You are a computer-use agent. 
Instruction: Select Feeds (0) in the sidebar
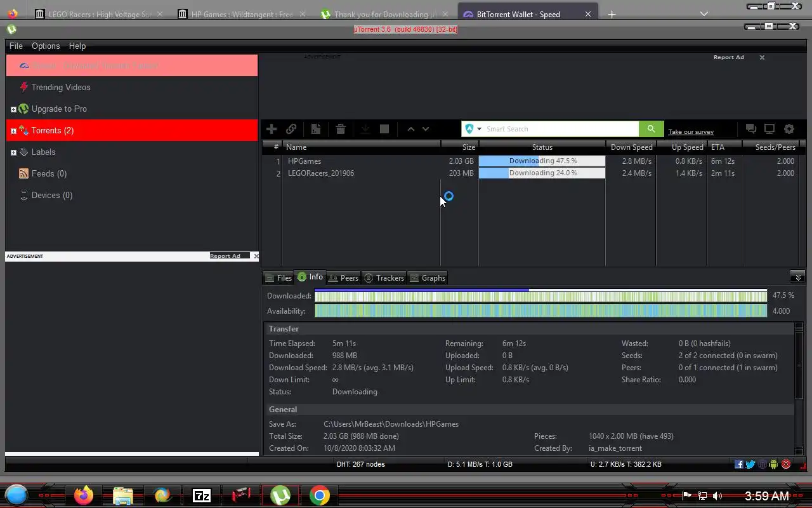(49, 173)
